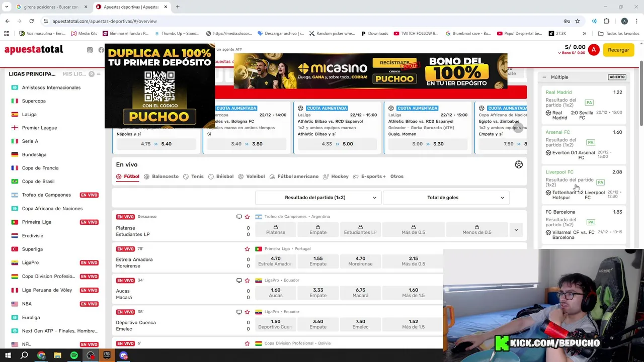Viewport: 644px width, 362px height.
Task: Go back with the browser back arrow
Action: 7,21
